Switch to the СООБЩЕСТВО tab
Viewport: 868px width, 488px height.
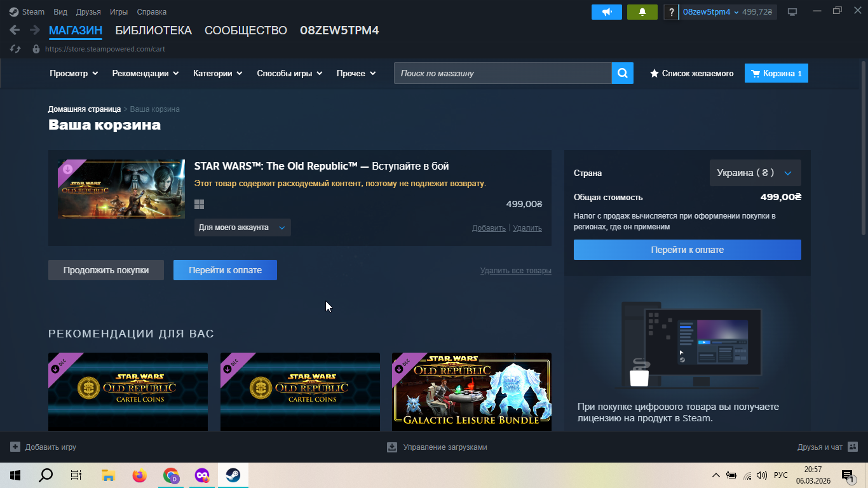pyautogui.click(x=246, y=30)
